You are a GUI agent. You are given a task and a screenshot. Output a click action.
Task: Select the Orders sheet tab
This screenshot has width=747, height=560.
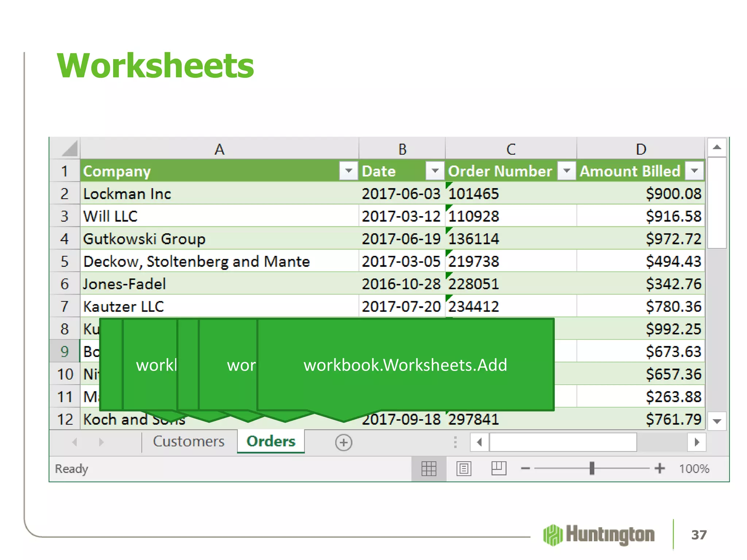[271, 442]
